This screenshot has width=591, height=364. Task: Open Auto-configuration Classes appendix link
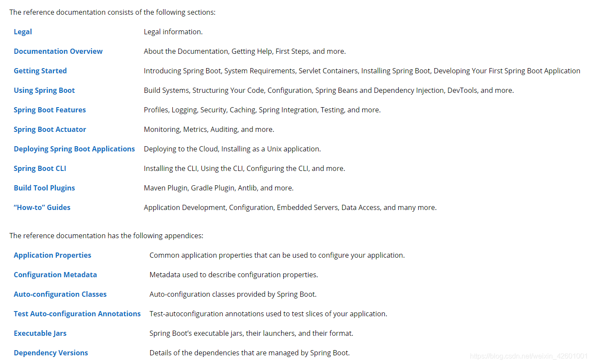60,294
